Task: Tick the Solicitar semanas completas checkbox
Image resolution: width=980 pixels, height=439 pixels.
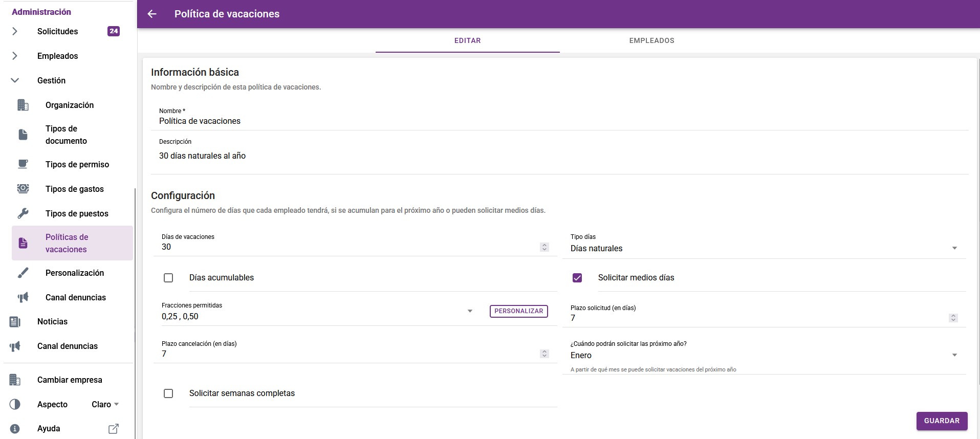Action: tap(168, 393)
